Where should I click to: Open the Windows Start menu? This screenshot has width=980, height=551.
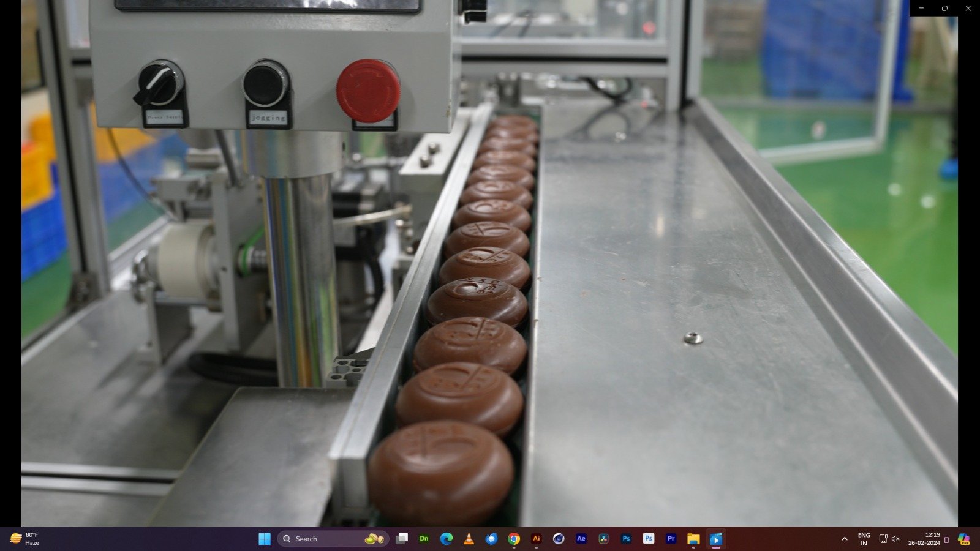[x=265, y=539]
